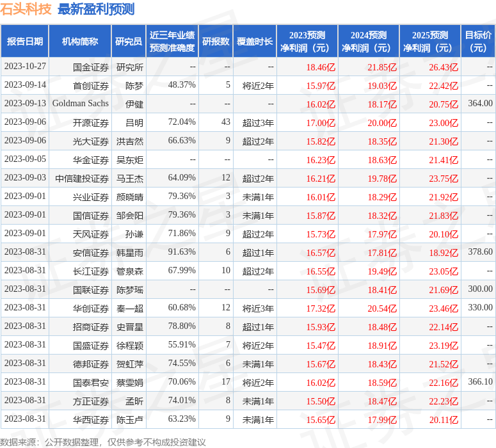This screenshot has height=448, width=496.
Task: Select researcher 伊健
Action: [x=134, y=104]
